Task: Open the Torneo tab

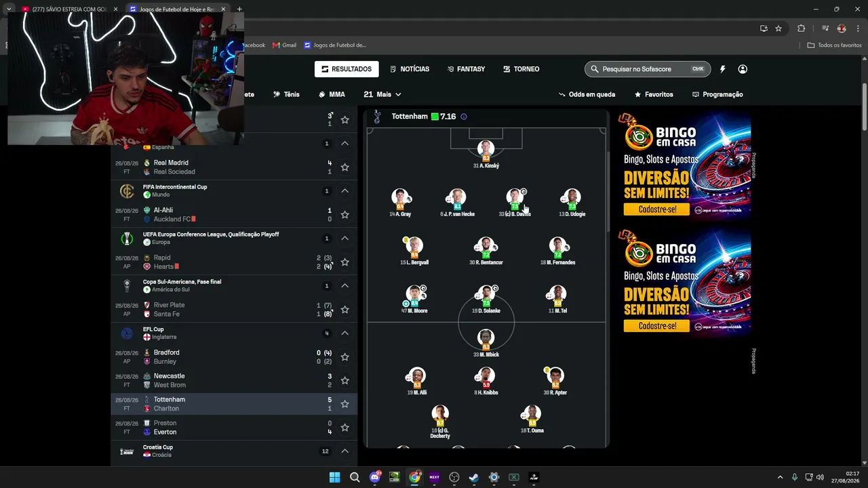Action: coord(521,69)
